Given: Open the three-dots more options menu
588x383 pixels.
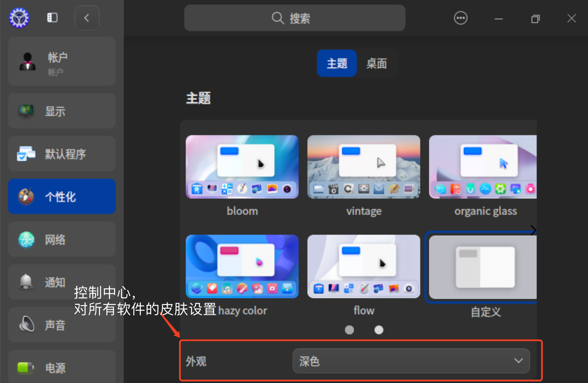Looking at the screenshot, I should [x=460, y=18].
